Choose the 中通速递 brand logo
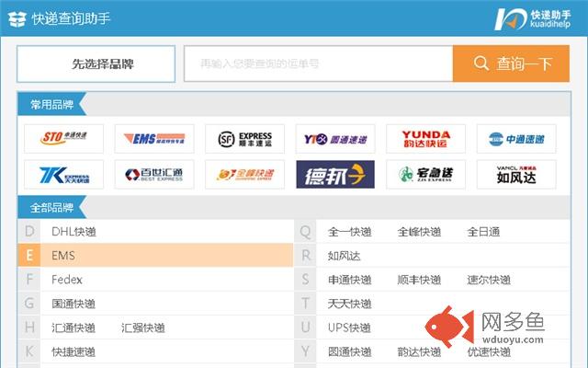 (x=516, y=139)
